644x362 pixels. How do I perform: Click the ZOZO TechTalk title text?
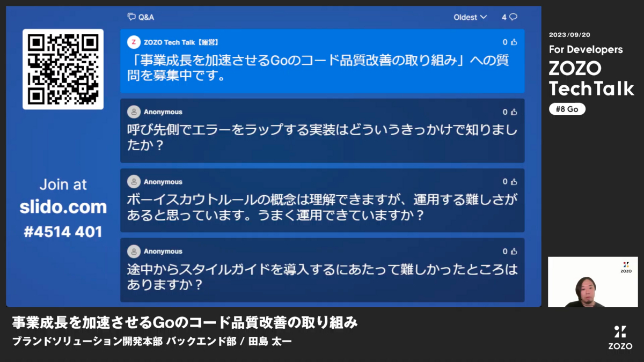pos(591,78)
